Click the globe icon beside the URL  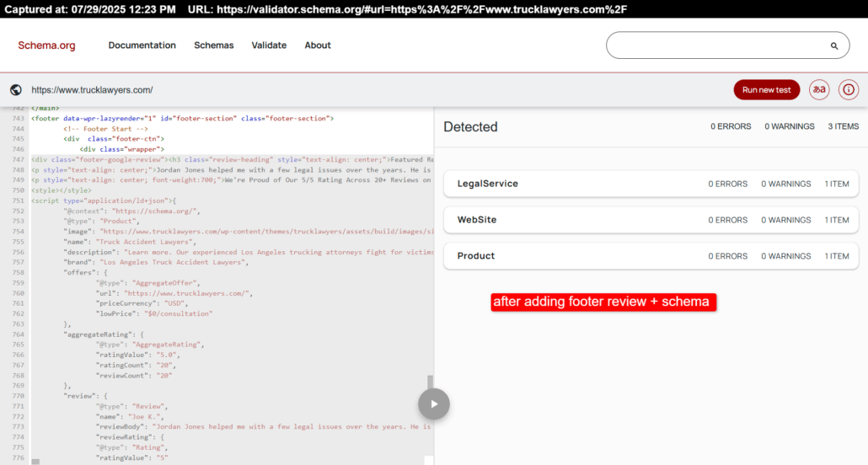(16, 89)
